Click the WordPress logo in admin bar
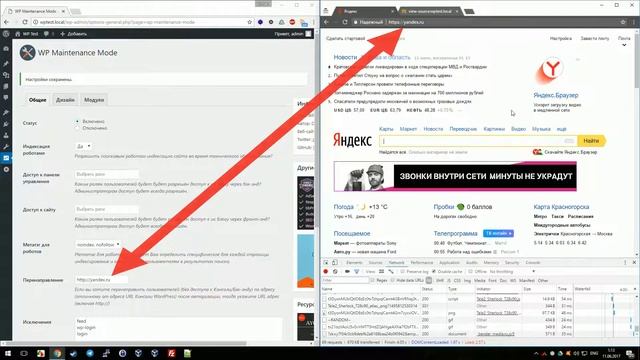Screen dimensions: 640x360 [6, 34]
